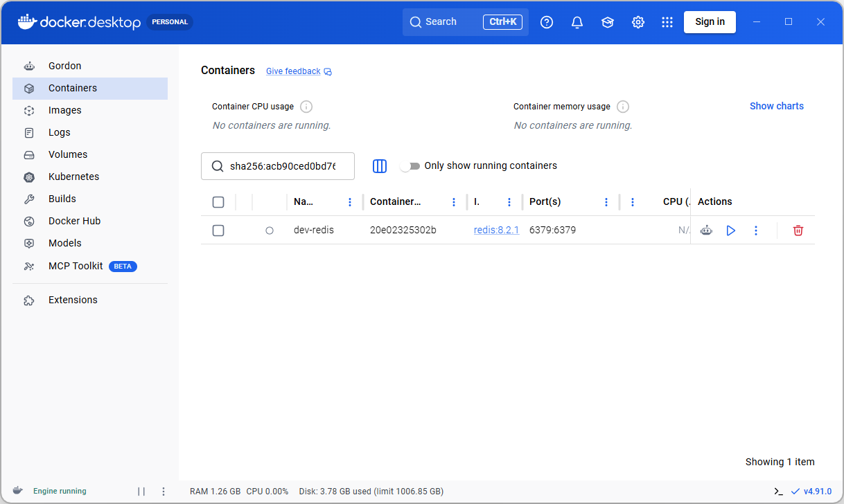This screenshot has width=844, height=504.
Task: Open dev-redis more actions kebab menu
Action: [756, 231]
